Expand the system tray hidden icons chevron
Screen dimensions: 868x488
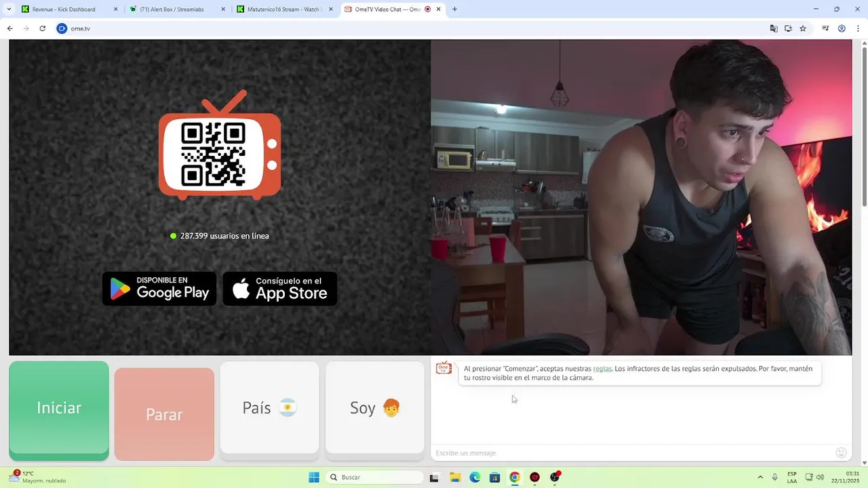coord(760,477)
